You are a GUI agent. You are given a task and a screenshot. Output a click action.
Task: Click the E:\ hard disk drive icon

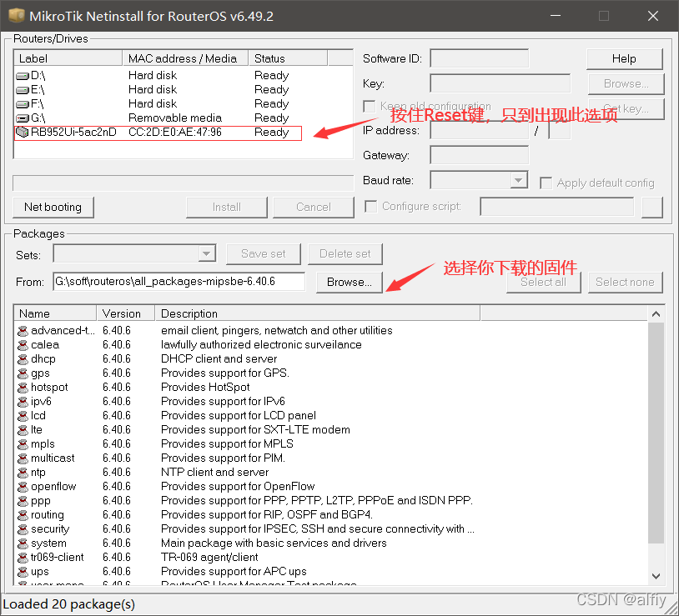click(x=22, y=90)
